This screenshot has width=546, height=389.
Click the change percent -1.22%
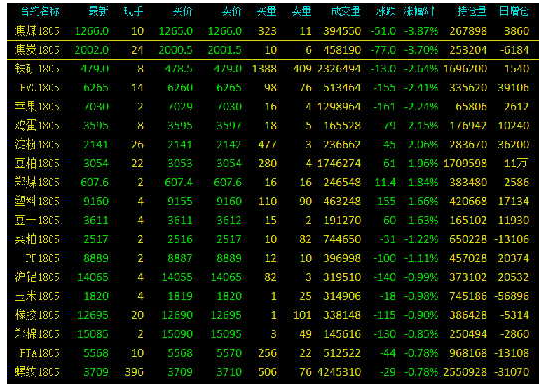point(421,239)
